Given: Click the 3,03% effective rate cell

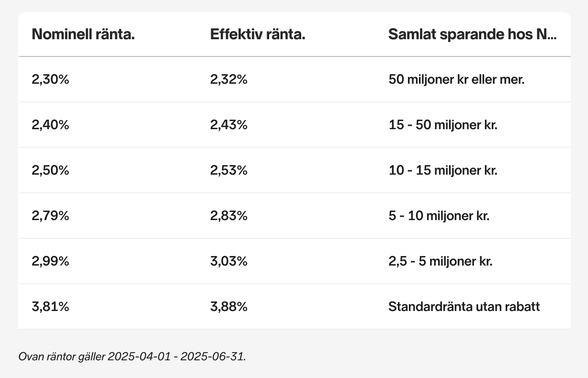Looking at the screenshot, I should 228,261.
